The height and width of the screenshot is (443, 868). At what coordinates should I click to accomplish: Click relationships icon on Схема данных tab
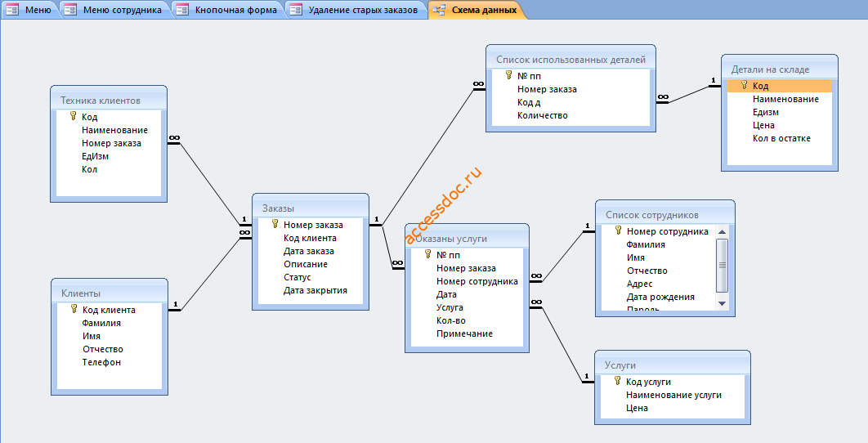(x=439, y=10)
